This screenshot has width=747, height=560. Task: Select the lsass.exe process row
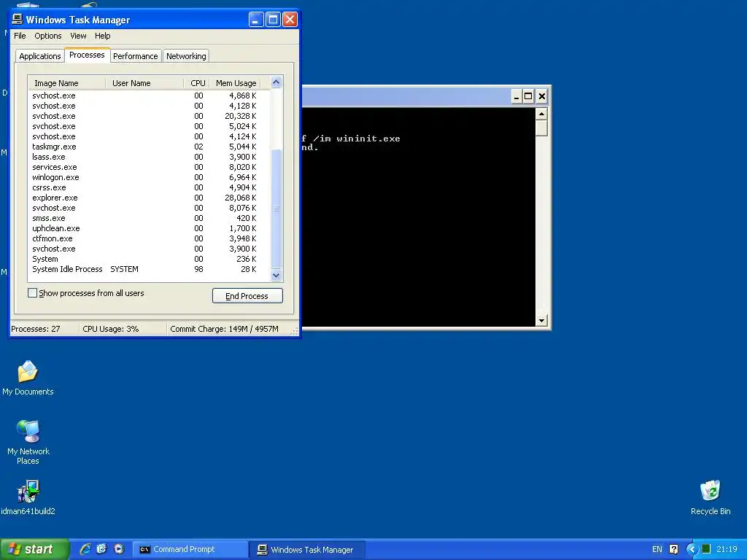149,157
